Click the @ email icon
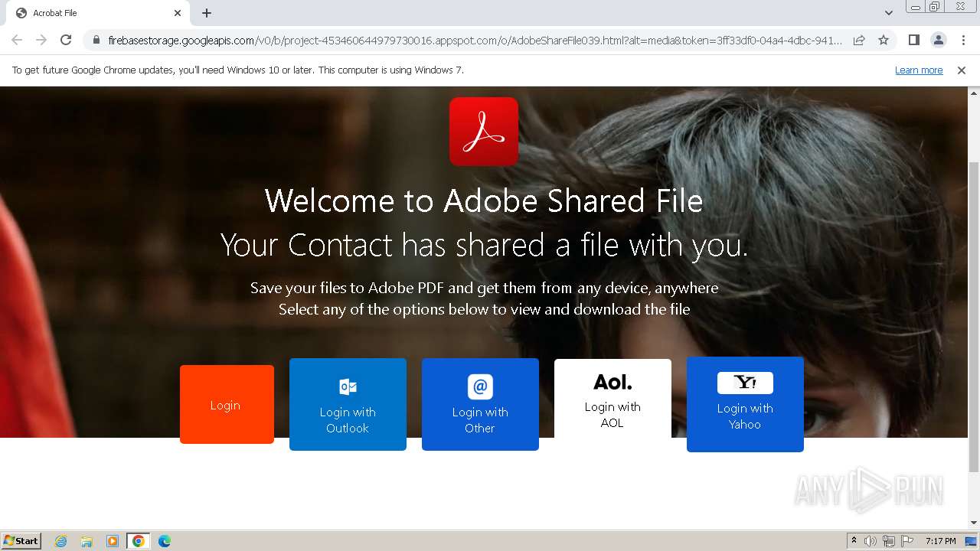Viewport: 980px width, 551px height. click(480, 386)
